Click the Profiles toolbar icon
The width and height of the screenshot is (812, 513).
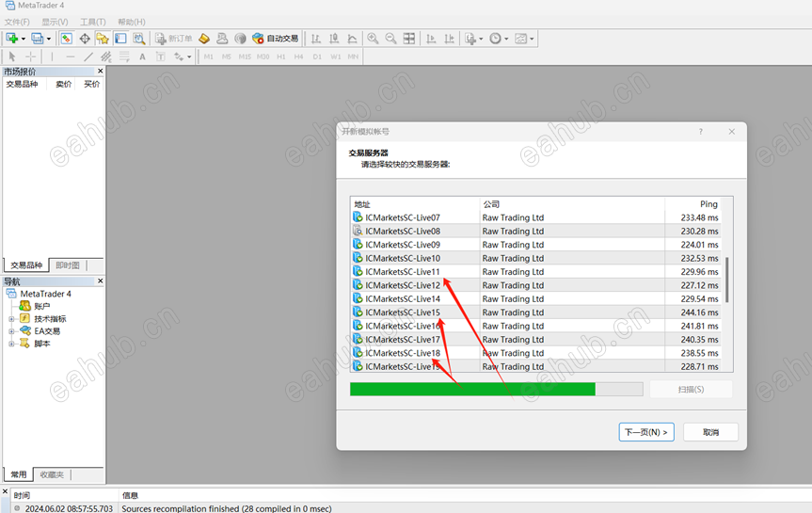click(38, 39)
